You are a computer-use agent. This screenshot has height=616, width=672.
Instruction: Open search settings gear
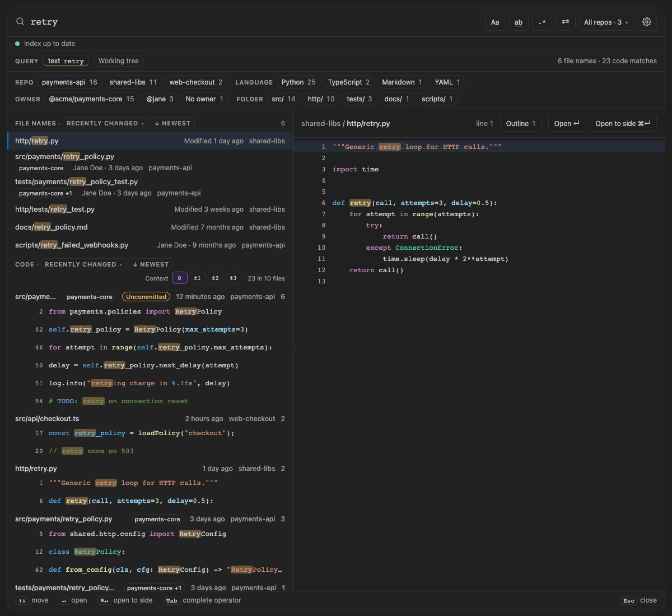[647, 22]
